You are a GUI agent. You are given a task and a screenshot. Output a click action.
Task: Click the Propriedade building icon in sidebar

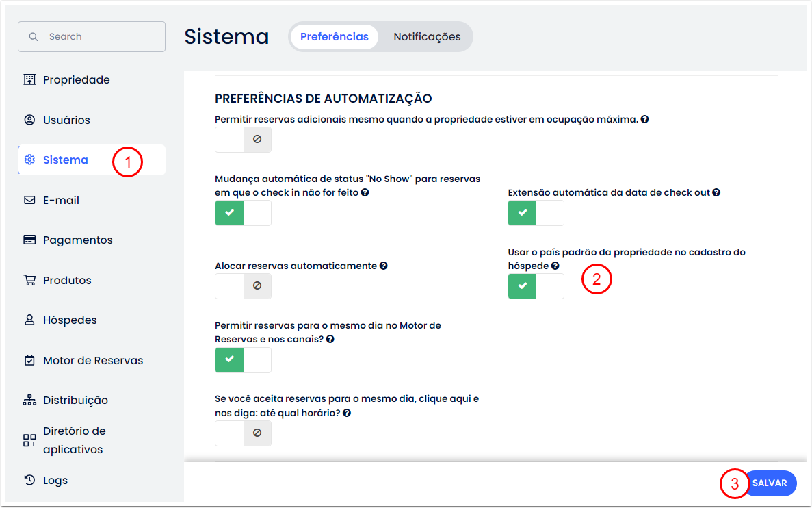29,79
